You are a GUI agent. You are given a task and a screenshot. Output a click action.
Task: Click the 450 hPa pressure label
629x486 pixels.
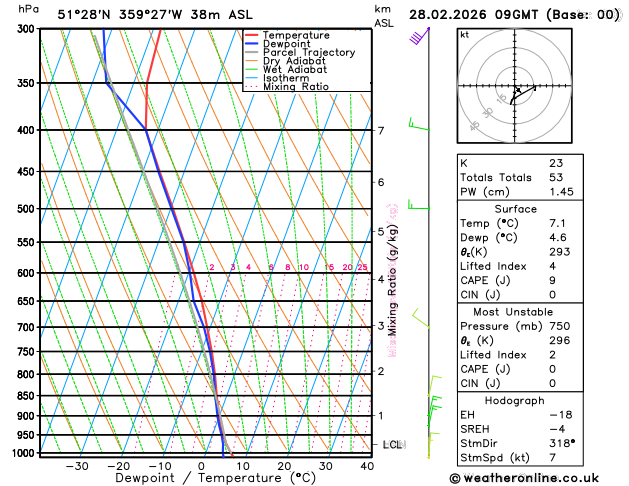pyautogui.click(x=28, y=172)
